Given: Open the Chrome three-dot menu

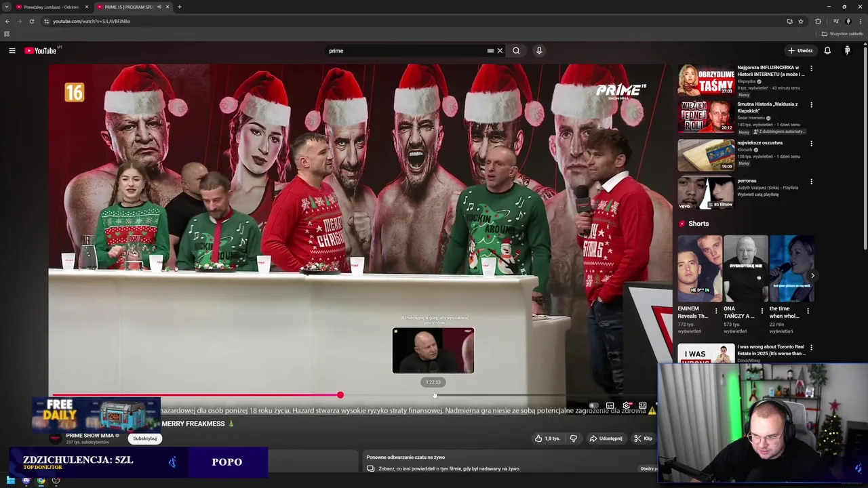Looking at the screenshot, I should (860, 21).
